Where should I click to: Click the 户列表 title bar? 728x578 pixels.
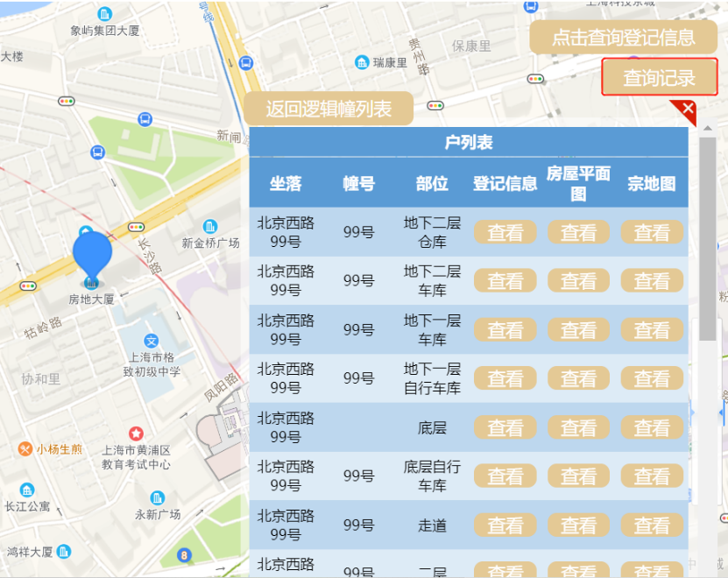(469, 142)
